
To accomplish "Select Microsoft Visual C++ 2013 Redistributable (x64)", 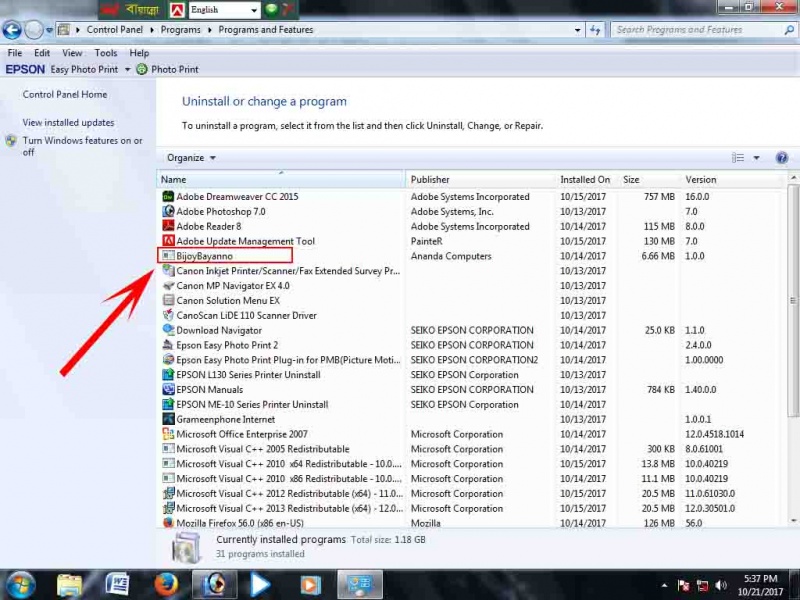I will pos(472,508).
